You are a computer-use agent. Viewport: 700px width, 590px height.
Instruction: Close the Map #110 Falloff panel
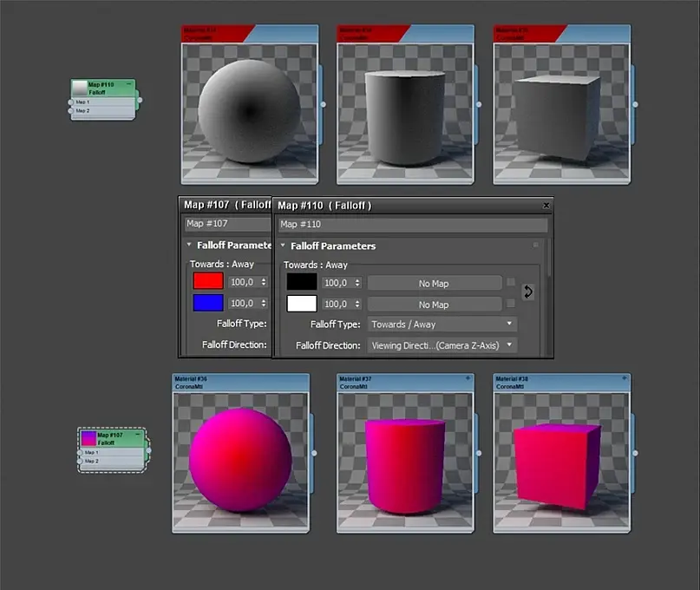click(x=546, y=206)
